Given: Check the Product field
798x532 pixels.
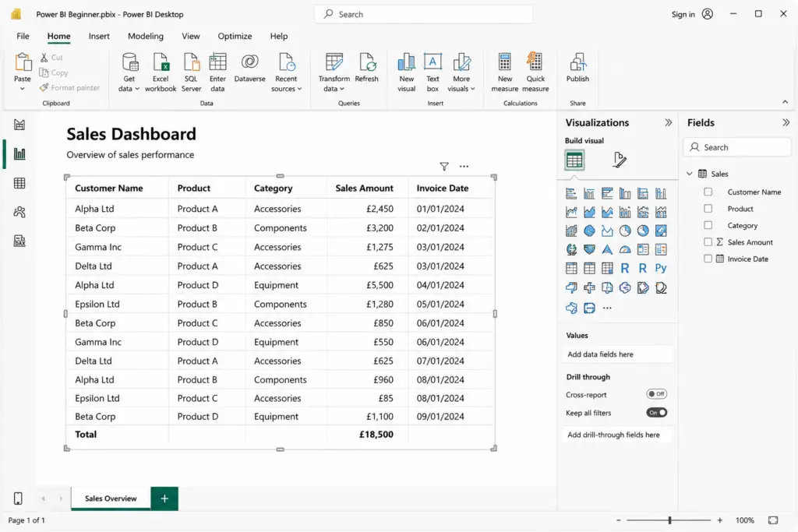Looking at the screenshot, I should [708, 209].
